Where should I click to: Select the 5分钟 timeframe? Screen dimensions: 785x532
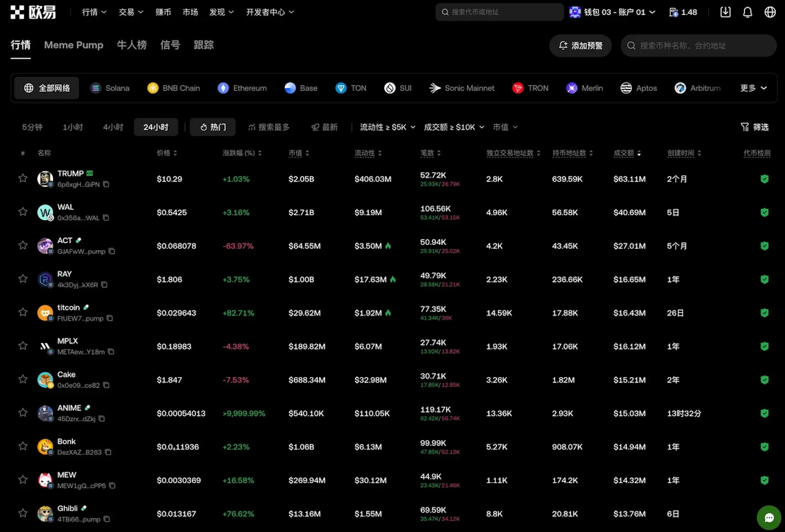[x=32, y=127]
